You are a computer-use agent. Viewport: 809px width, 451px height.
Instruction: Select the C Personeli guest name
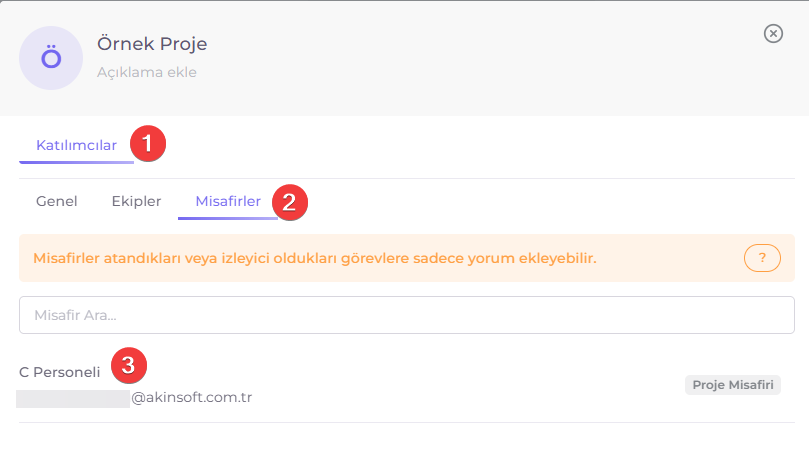tap(59, 372)
